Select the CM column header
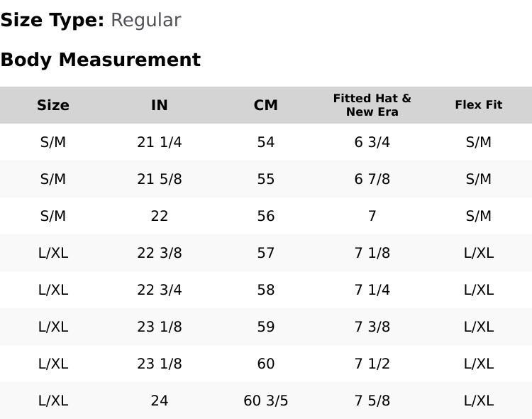The image size is (532, 419). tap(266, 105)
